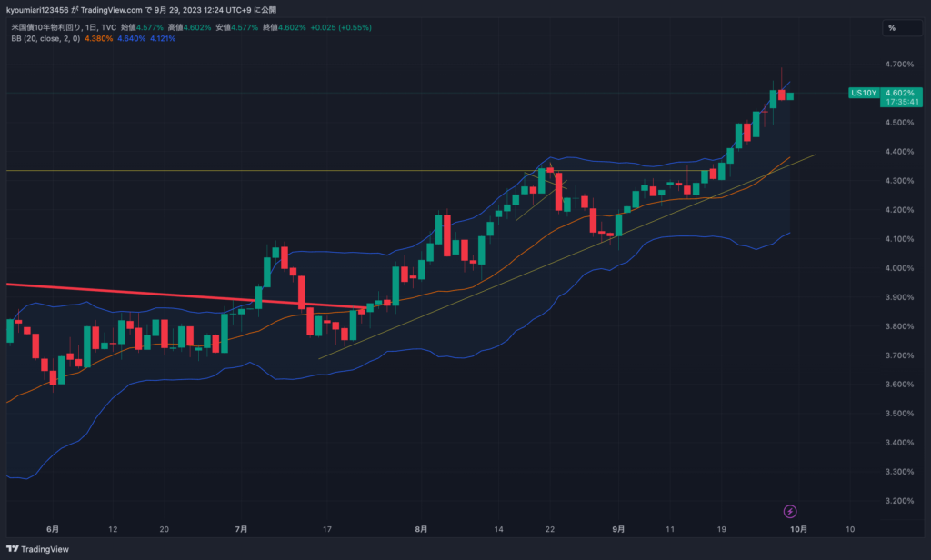Image resolution: width=931 pixels, height=560 pixels.
Task: Click the 22 date axis label
Action: [550, 529]
